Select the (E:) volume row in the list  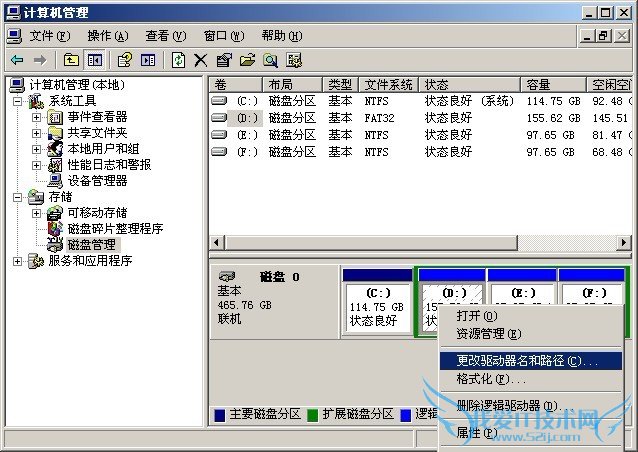[x=247, y=135]
